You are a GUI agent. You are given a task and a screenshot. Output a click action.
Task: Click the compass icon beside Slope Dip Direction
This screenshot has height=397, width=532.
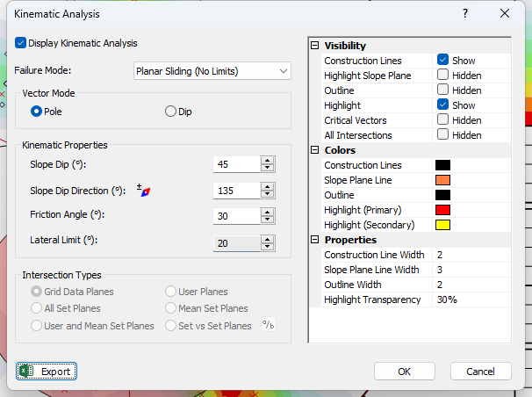143,191
